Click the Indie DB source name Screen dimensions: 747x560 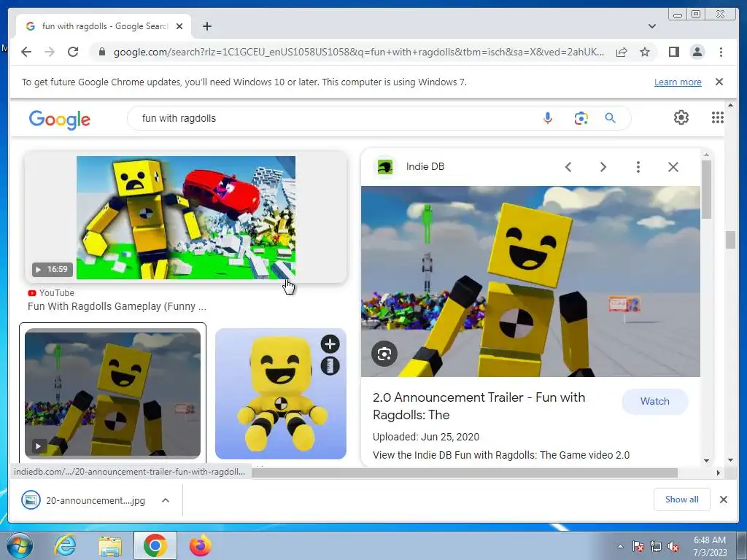click(x=425, y=167)
